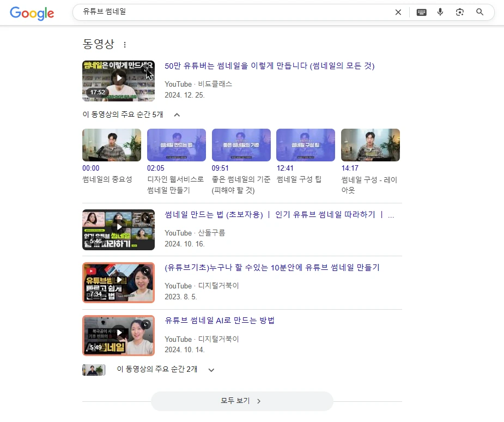
Task: Select the 디자인 웹서비스로 썸네일 만들기 caption
Action: [x=175, y=185]
